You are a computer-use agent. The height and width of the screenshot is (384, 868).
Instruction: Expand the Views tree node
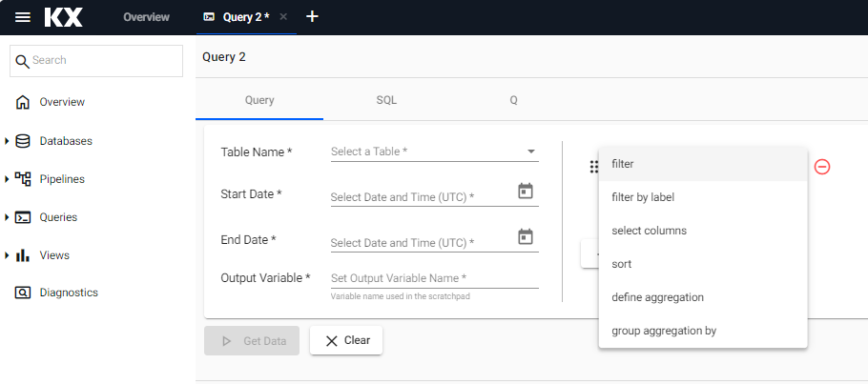[7, 255]
